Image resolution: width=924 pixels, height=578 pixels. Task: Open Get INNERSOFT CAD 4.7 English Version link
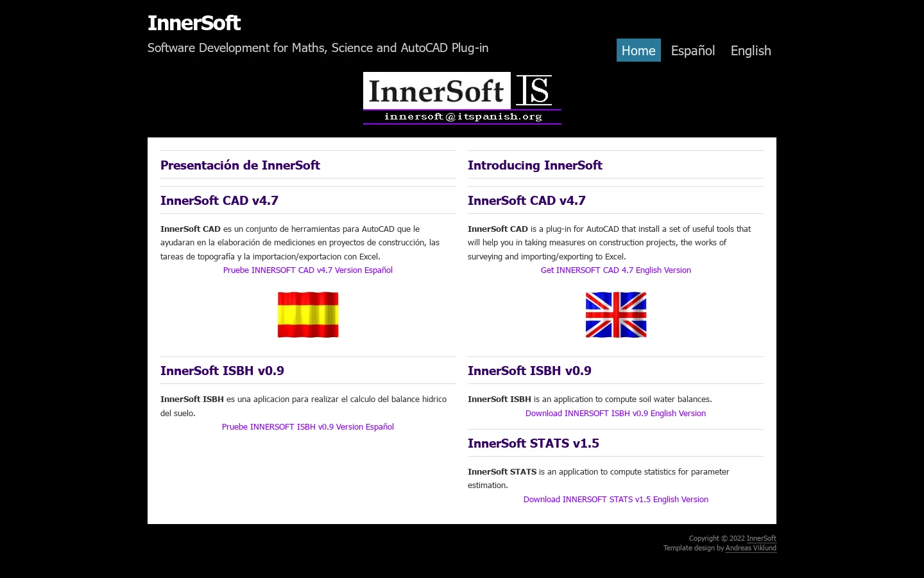point(616,270)
